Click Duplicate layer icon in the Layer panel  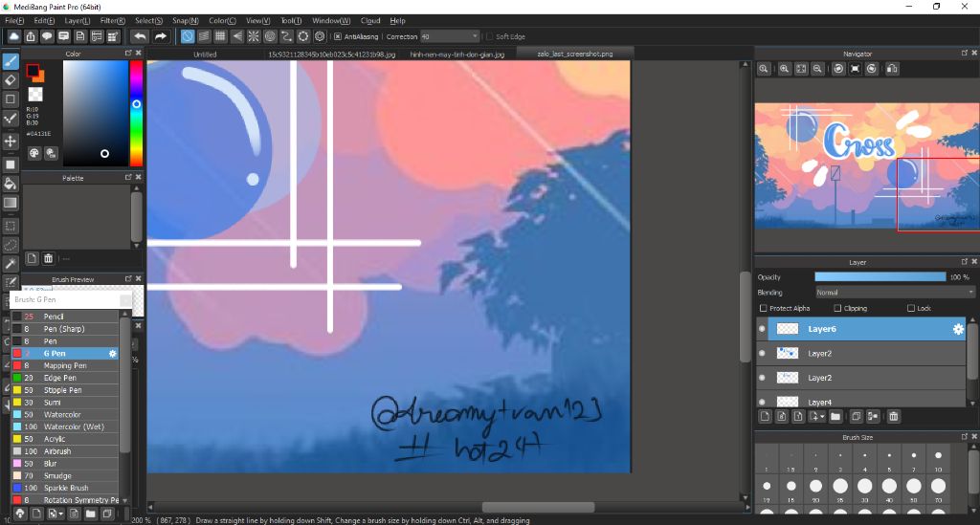point(857,416)
